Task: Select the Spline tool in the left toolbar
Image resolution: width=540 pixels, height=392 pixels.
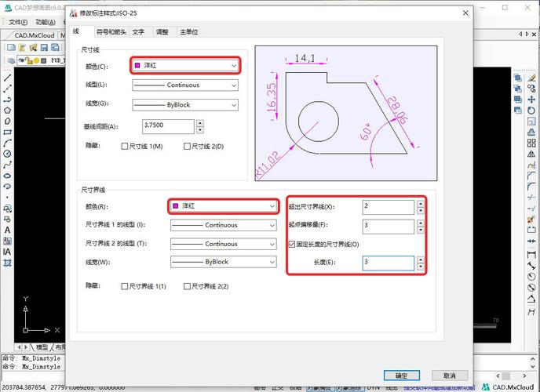Action: pos(7,165)
